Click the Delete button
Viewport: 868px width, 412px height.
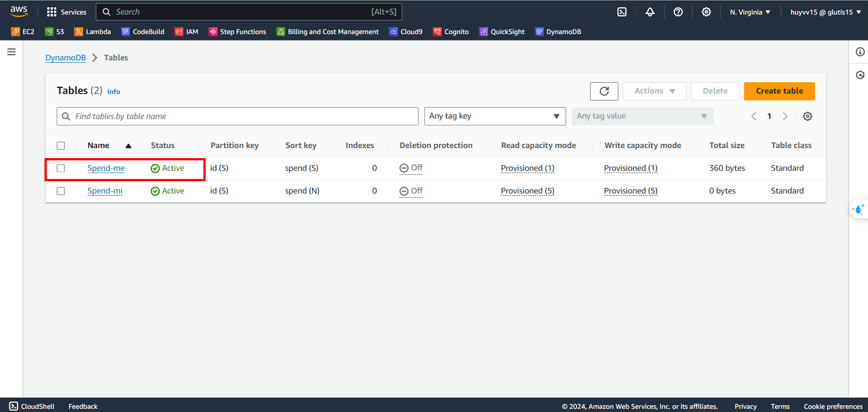pyautogui.click(x=715, y=91)
